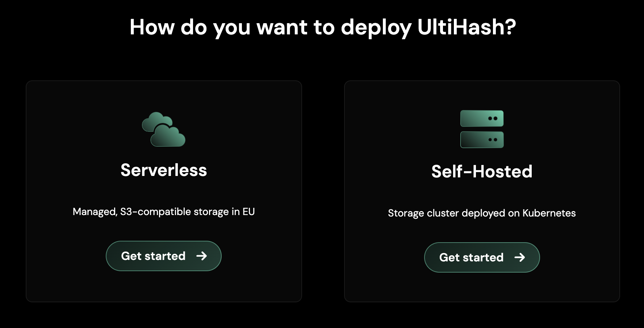Viewport: 644px width, 328px height.
Task: Select the Serverless heading
Action: 164,170
